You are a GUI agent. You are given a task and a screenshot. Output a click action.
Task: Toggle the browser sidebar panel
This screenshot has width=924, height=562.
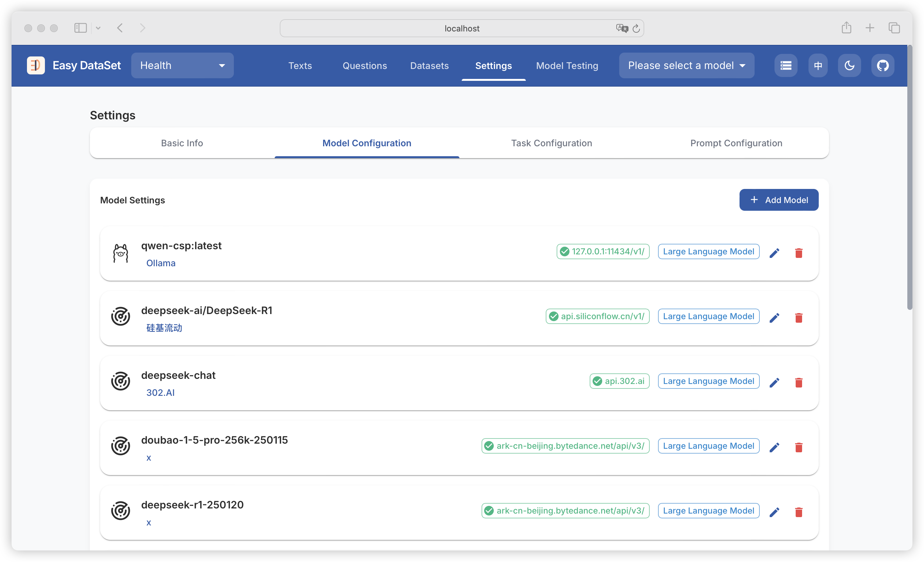pos(80,28)
